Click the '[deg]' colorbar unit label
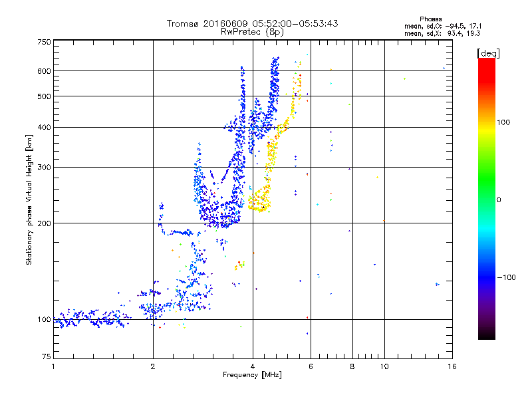 point(488,53)
